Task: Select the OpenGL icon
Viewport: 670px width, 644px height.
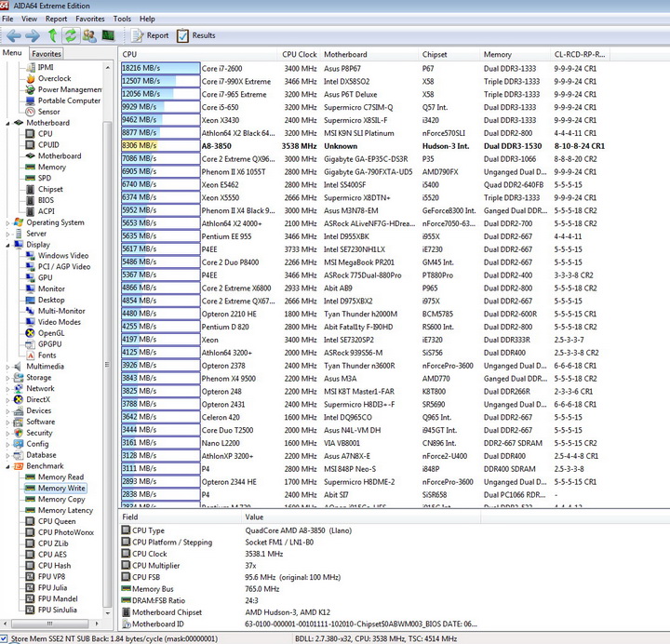Action: pyautogui.click(x=31, y=333)
